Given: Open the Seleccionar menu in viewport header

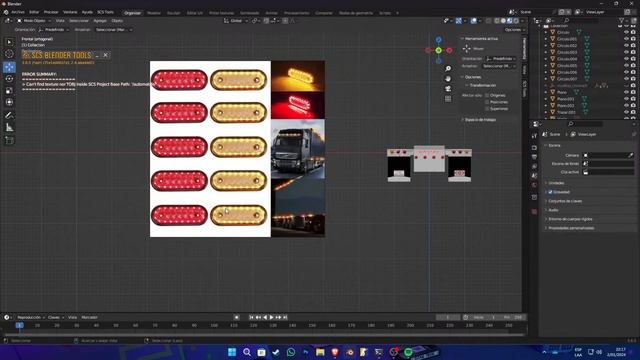Looking at the screenshot, I should click(79, 20).
